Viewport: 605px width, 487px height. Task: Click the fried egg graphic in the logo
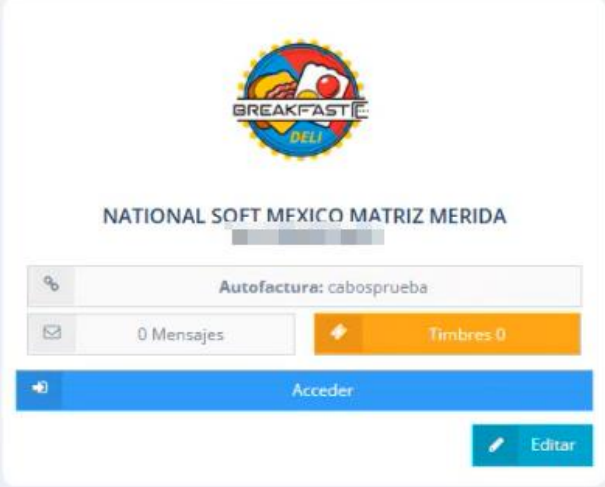(323, 82)
